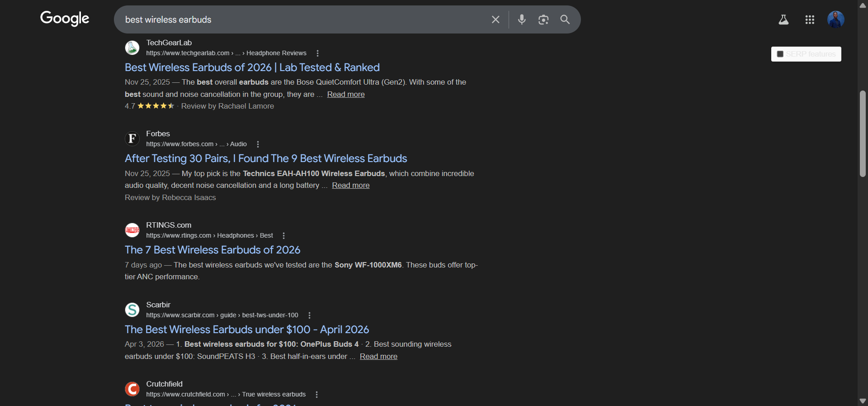Go to Google homepage via logo

[x=65, y=19]
